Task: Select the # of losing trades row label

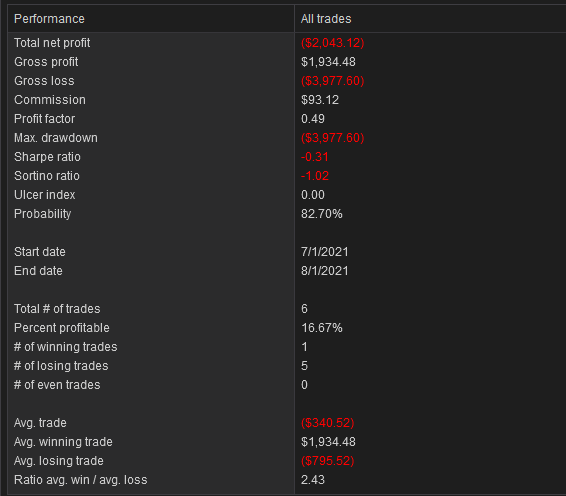Action: tap(61, 366)
